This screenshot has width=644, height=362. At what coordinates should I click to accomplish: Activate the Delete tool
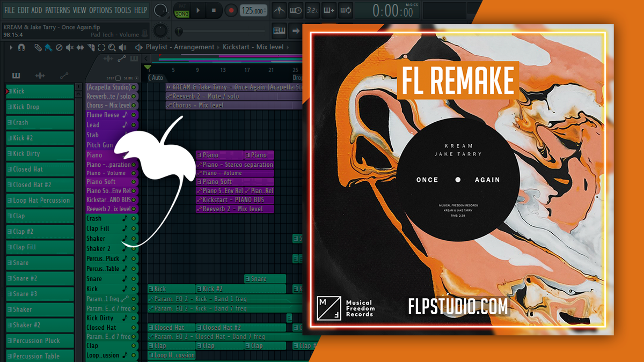click(x=59, y=47)
